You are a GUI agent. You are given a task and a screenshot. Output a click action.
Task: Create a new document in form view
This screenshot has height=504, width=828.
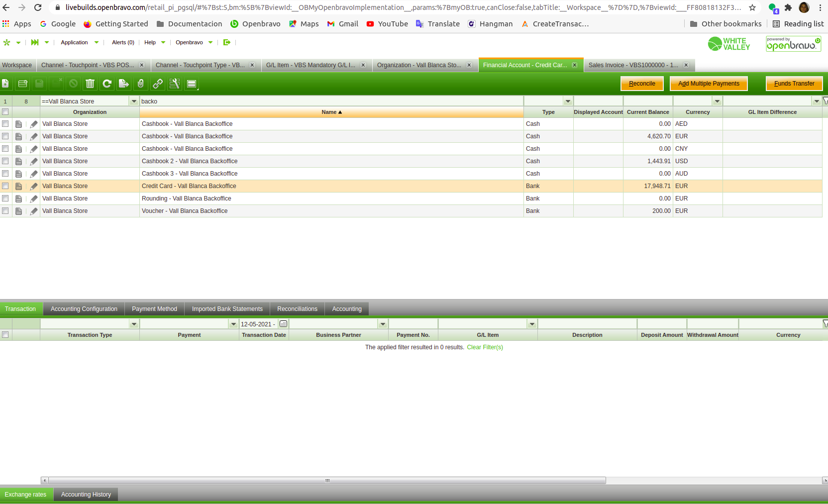[5, 84]
